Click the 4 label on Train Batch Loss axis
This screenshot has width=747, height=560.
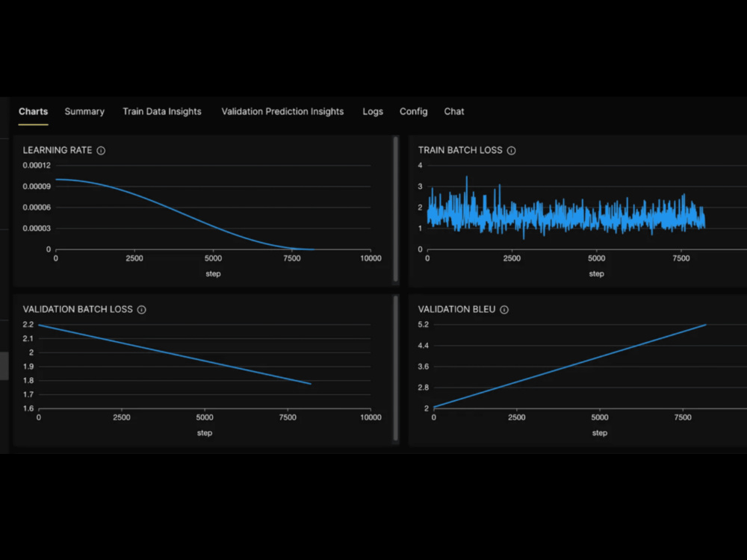tap(420, 165)
